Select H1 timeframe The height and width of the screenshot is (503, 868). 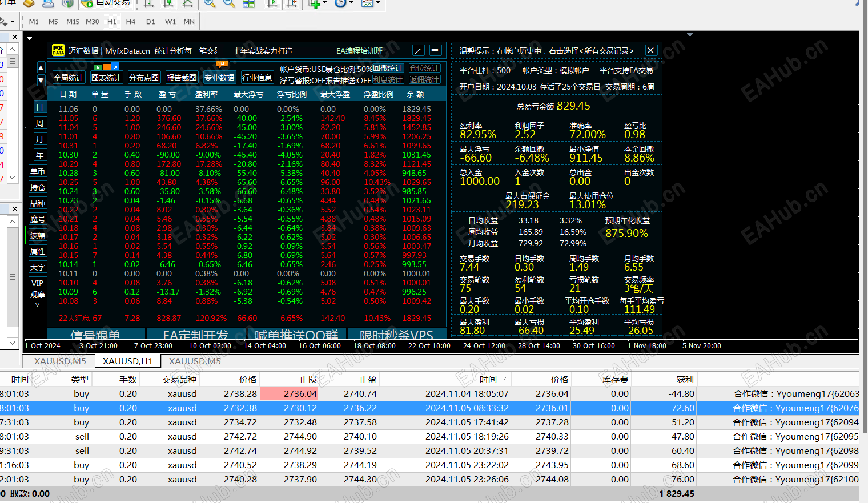[112, 22]
